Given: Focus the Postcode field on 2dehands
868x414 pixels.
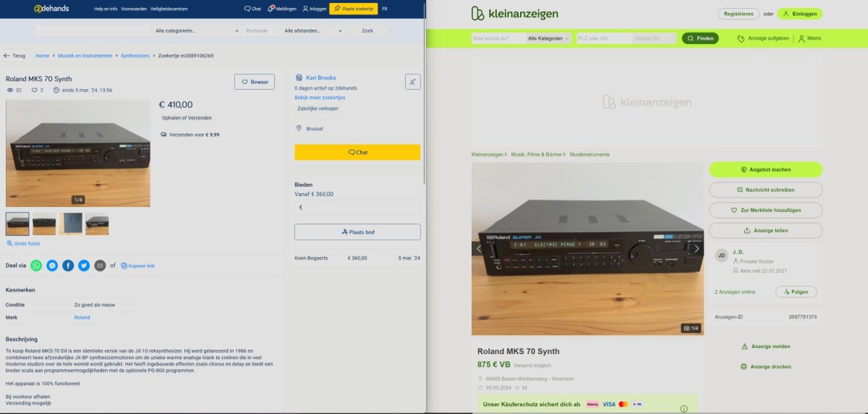Looking at the screenshot, I should pyautogui.click(x=260, y=30).
